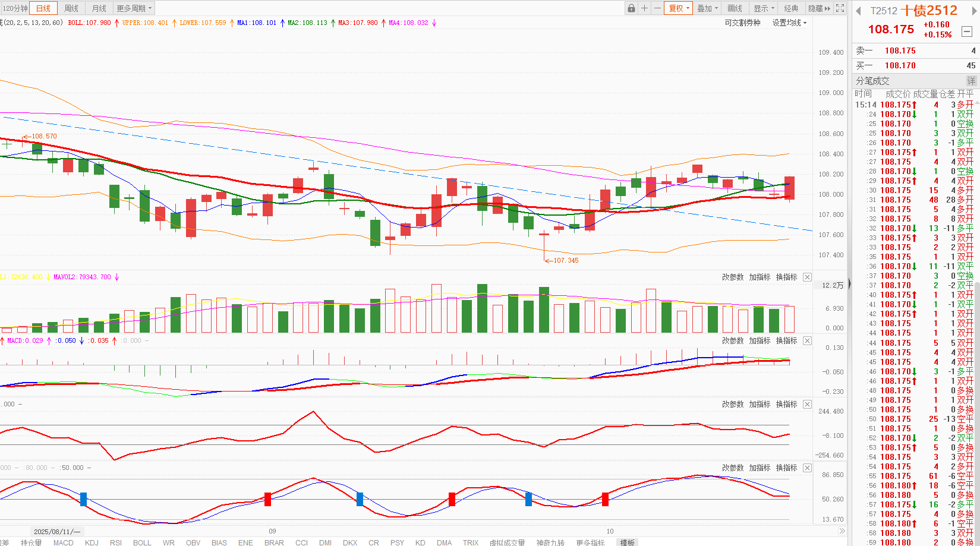Click 换指标 in the MACD pane
The height and width of the screenshot is (546, 980).
click(x=786, y=341)
